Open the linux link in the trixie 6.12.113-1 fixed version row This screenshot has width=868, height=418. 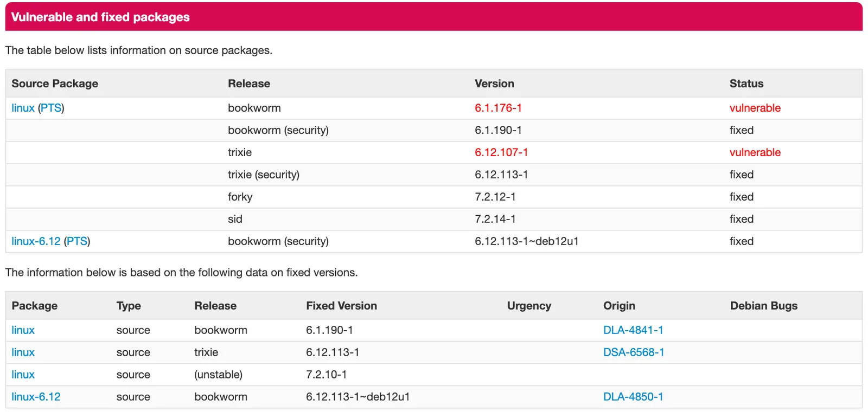(23, 352)
